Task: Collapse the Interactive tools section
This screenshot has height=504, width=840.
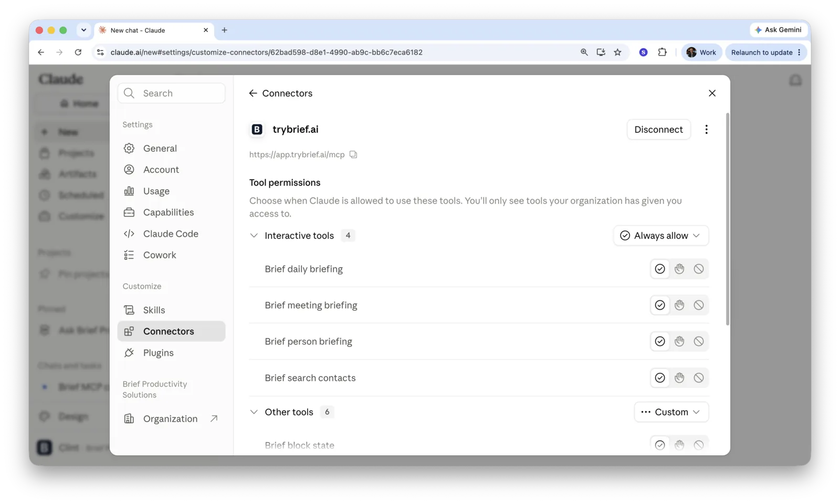Action: tap(254, 236)
